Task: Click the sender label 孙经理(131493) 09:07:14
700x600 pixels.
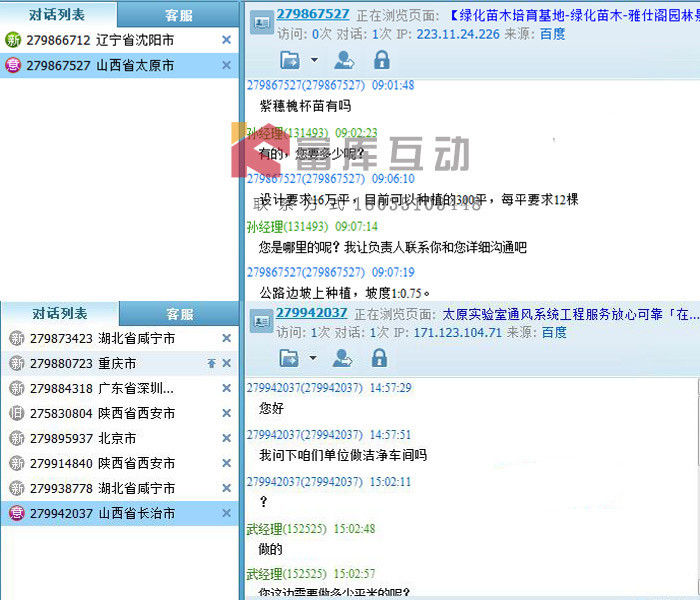Action: click(312, 227)
